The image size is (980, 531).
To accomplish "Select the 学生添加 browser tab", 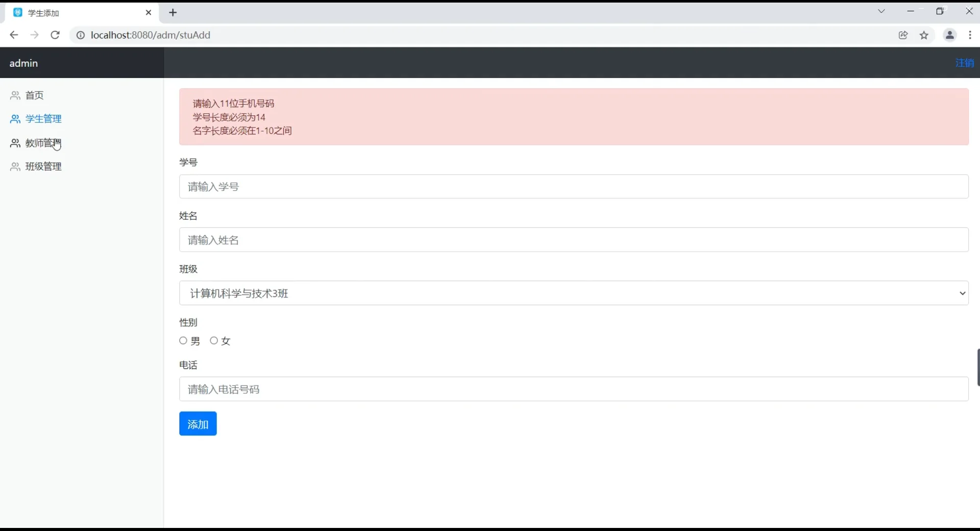I will (82, 12).
